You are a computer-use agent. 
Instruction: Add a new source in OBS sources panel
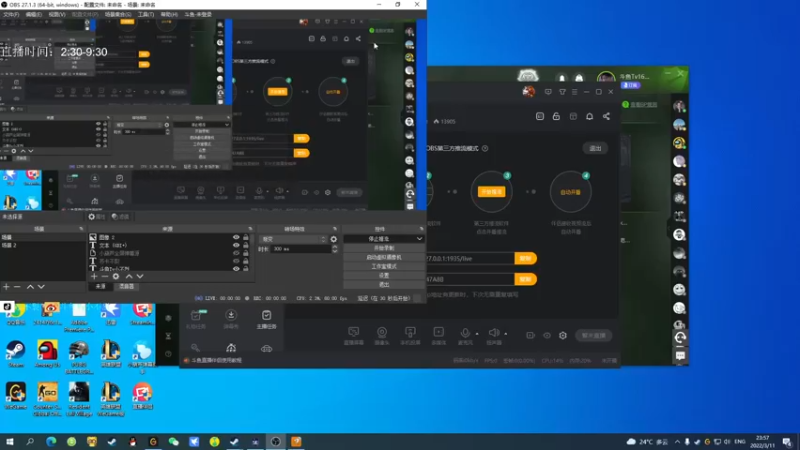coord(94,276)
